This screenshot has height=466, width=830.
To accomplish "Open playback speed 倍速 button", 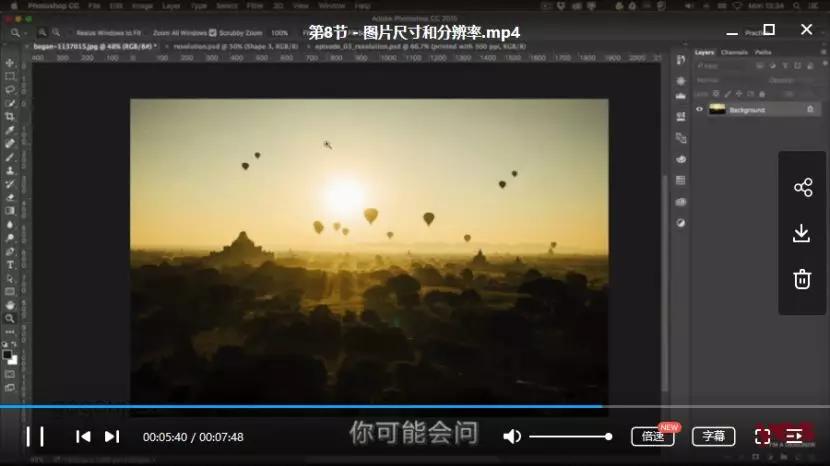I will (x=653, y=436).
